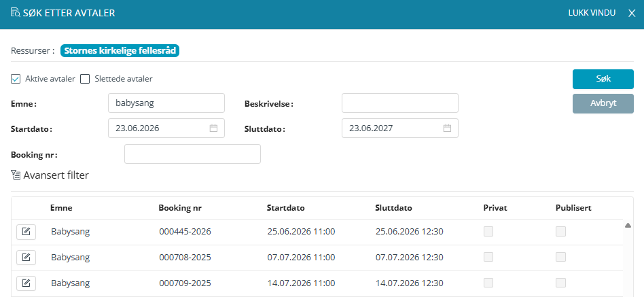
Task: Toggle Publisert checkbox for booking 000709-2025
Action: (560, 283)
